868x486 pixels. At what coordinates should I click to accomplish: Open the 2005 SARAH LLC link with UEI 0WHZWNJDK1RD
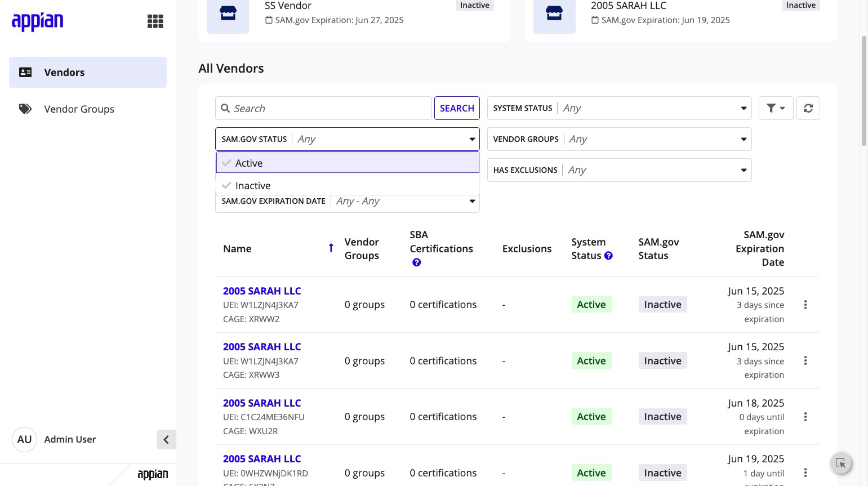pos(262,459)
